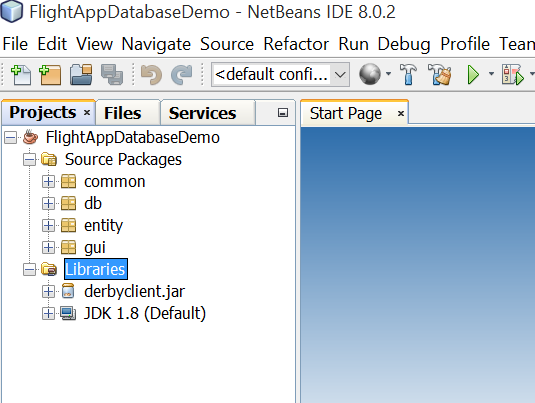Open the Navigate menu

(x=156, y=44)
